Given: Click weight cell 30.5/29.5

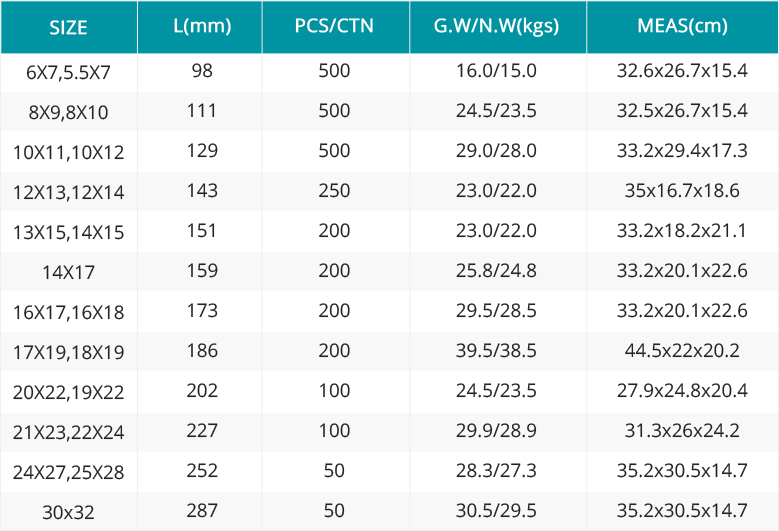Looking at the screenshot, I should point(496,511).
